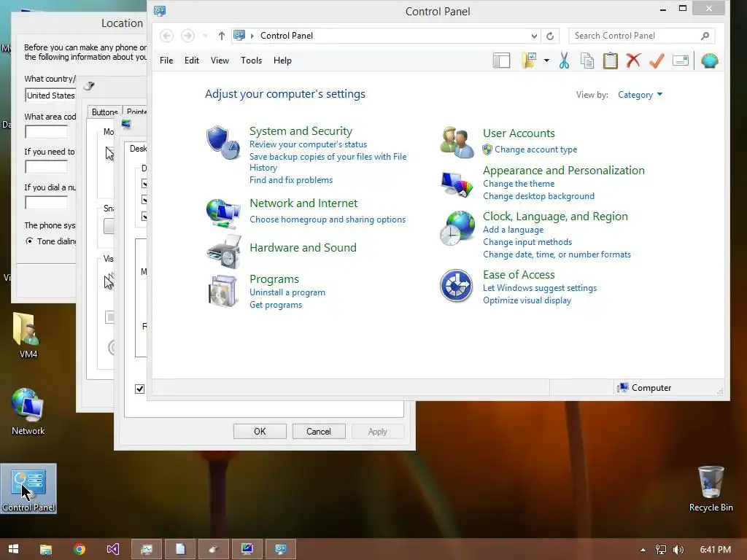This screenshot has width=747, height=560.
Task: Click the volume speaker tray icon
Action: 678,550
